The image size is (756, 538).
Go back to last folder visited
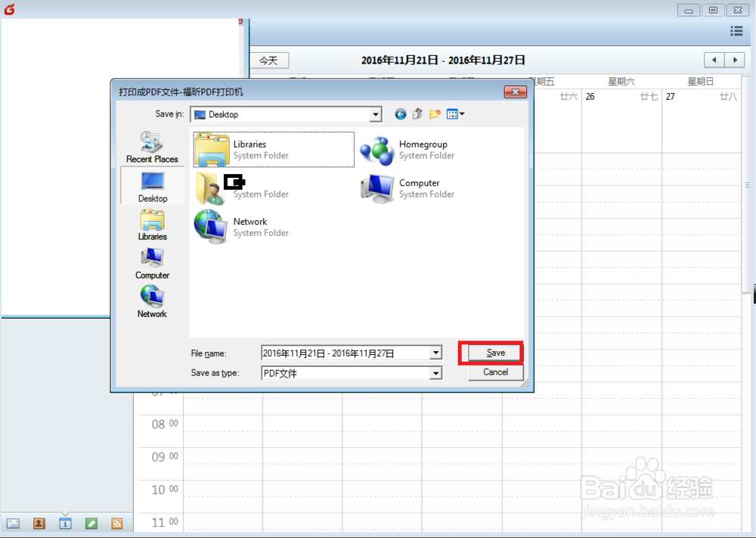point(400,114)
